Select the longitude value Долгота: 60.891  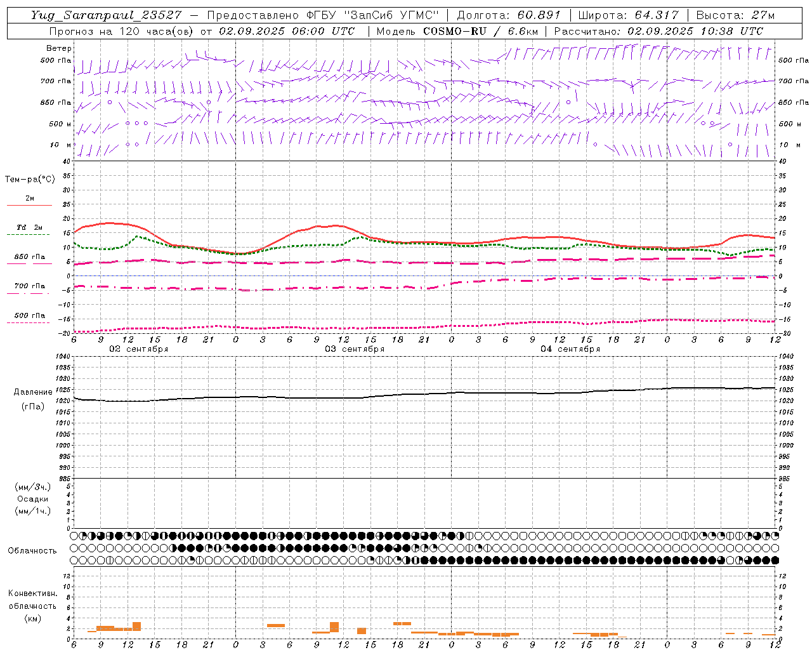pos(508,15)
